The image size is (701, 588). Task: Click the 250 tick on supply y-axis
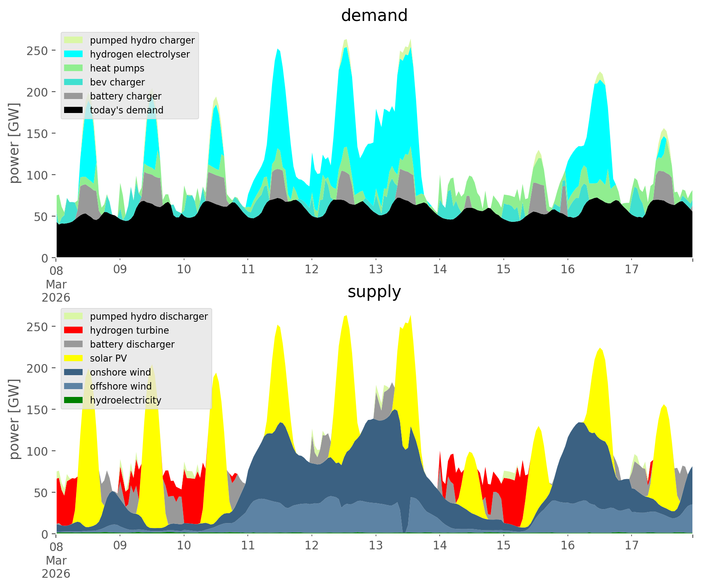pyautogui.click(x=40, y=327)
